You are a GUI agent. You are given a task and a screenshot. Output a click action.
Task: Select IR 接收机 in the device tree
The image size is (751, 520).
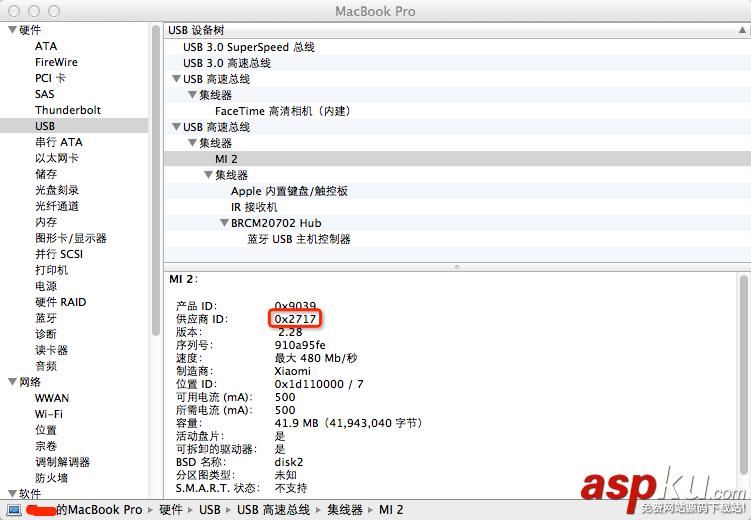[x=254, y=207]
